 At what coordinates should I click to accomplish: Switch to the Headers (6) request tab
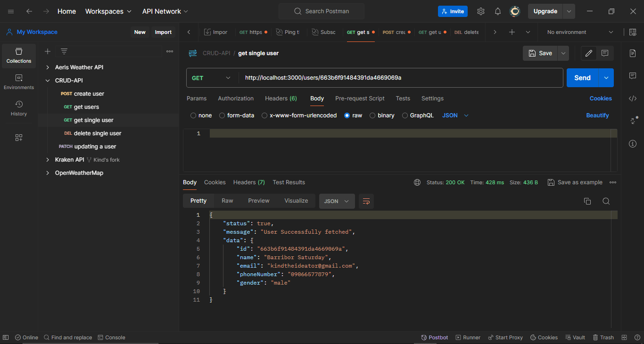pos(281,98)
